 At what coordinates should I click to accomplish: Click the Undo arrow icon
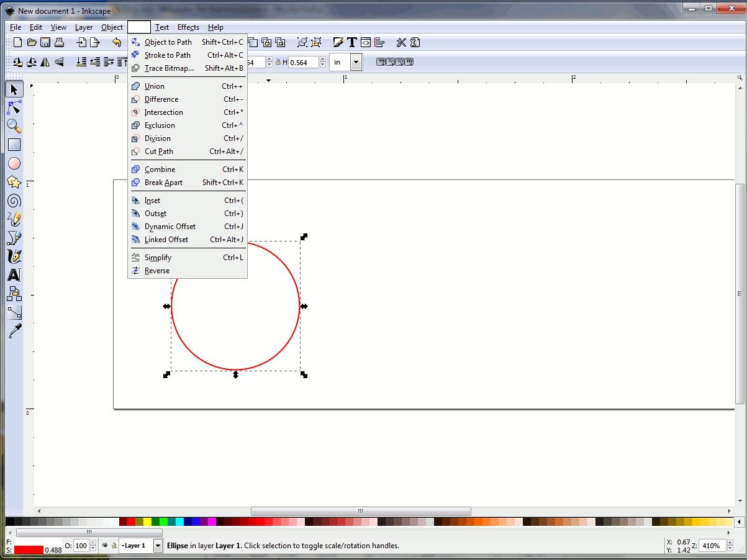117,42
